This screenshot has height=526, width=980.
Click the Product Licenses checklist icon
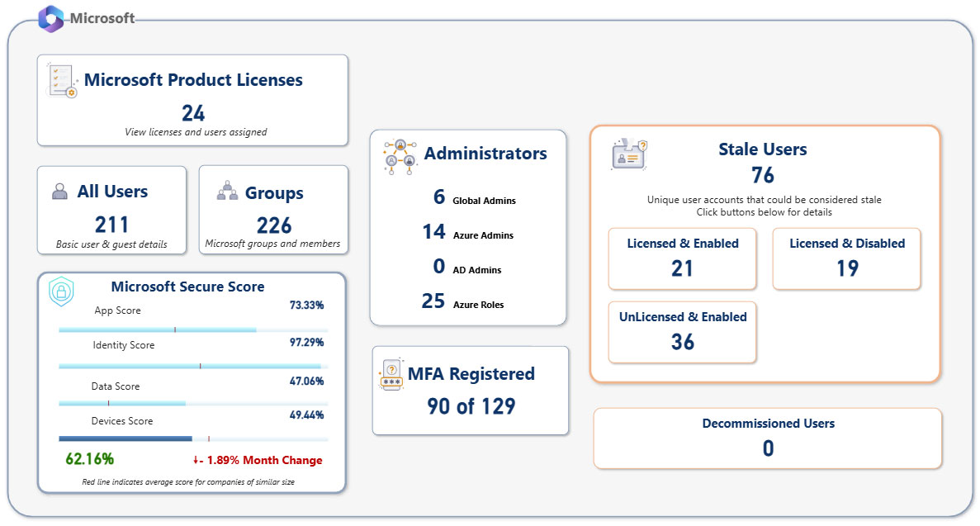(62, 81)
